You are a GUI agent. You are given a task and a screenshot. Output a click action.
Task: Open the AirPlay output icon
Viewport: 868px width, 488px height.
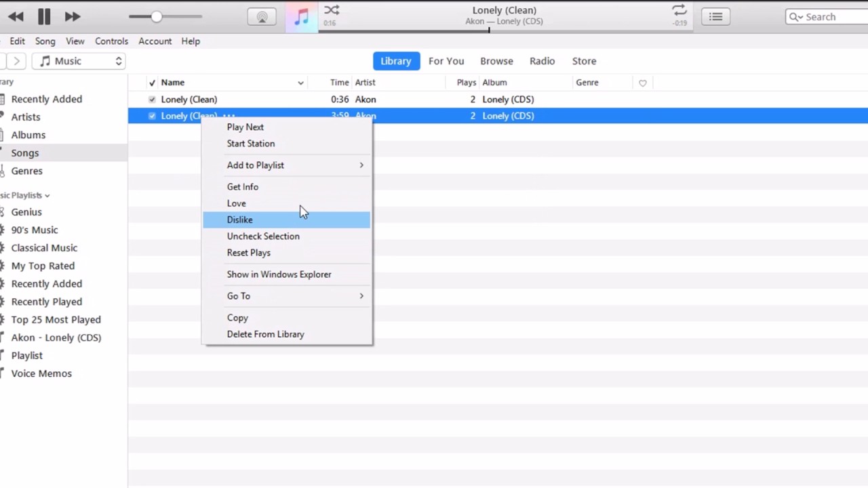click(262, 17)
